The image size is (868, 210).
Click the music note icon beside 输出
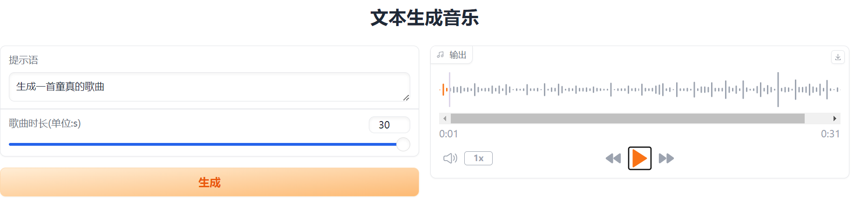click(441, 55)
